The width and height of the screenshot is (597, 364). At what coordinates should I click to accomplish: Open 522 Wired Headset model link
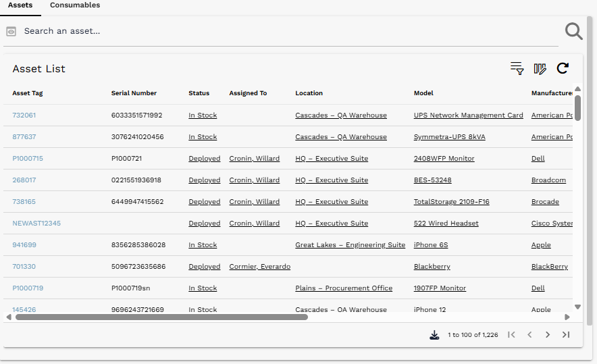coord(446,224)
